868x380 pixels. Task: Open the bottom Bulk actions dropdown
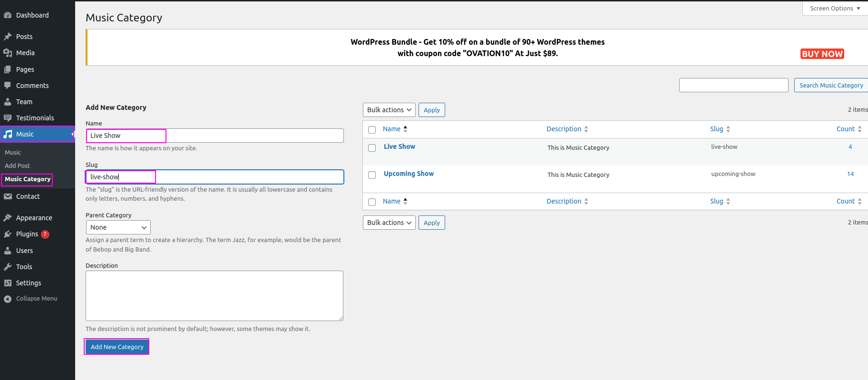pos(389,223)
